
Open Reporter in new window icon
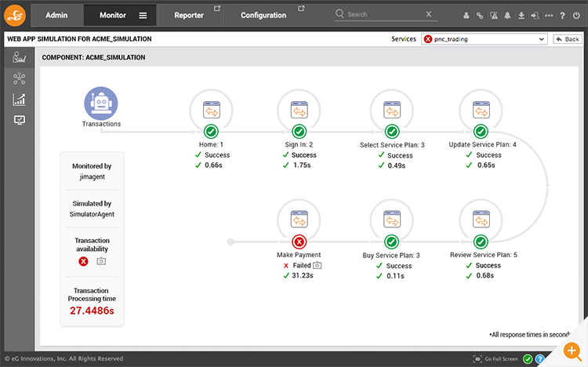pyautogui.click(x=216, y=9)
